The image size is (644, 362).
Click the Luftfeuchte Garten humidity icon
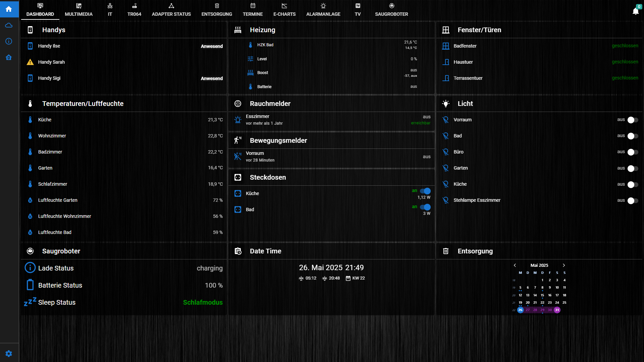click(30, 200)
